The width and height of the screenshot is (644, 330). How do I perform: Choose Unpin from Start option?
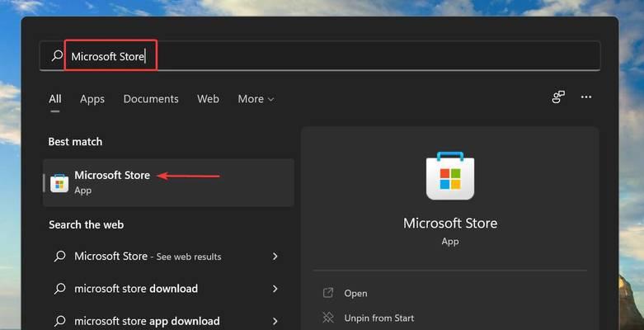point(379,318)
